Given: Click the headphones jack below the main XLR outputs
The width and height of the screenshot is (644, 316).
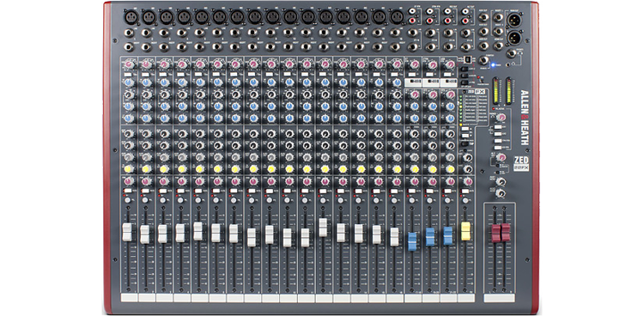Looking at the screenshot, I should click(511, 53).
